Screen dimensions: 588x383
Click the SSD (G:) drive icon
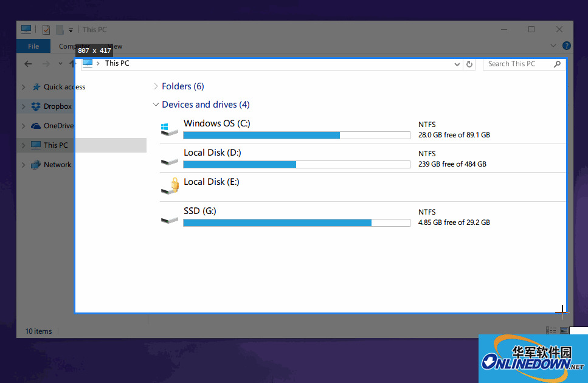[169, 217]
